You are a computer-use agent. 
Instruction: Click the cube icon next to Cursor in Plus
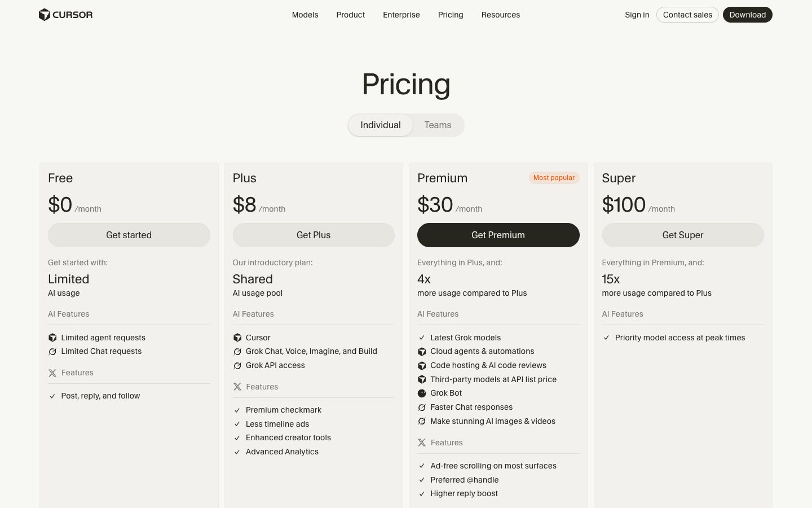237,338
